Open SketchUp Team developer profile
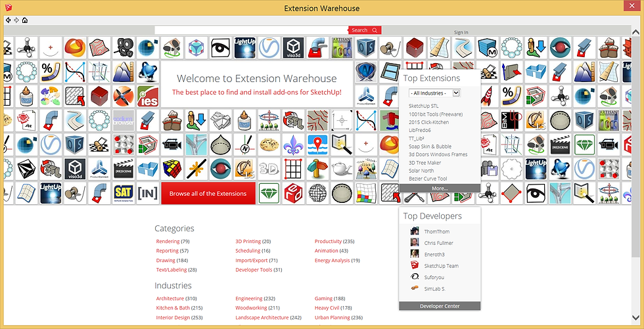The height and width of the screenshot is (329, 644). (x=441, y=266)
